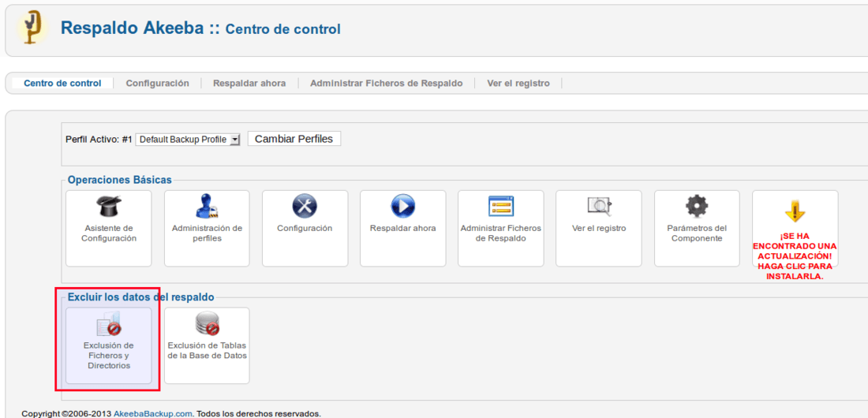The width and height of the screenshot is (868, 418).
Task: Open Administración de perfiles stamp icon
Action: (207, 207)
